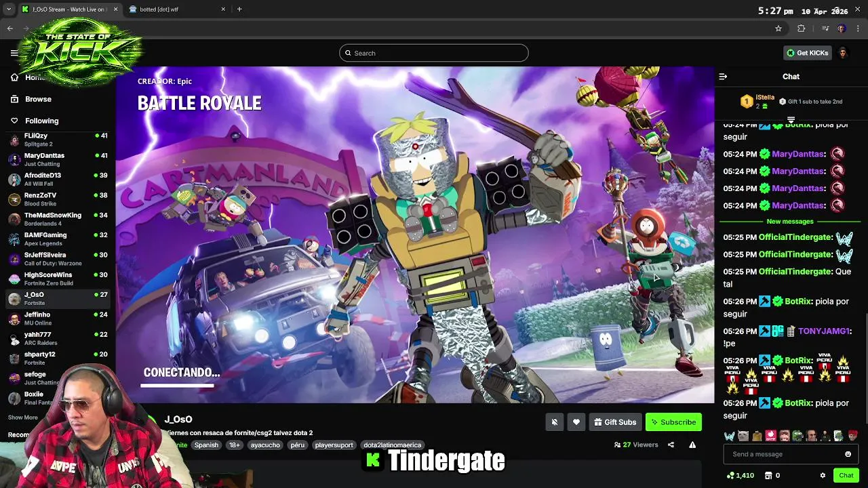
Task: Jump to New messages in chat
Action: pyautogui.click(x=790, y=222)
